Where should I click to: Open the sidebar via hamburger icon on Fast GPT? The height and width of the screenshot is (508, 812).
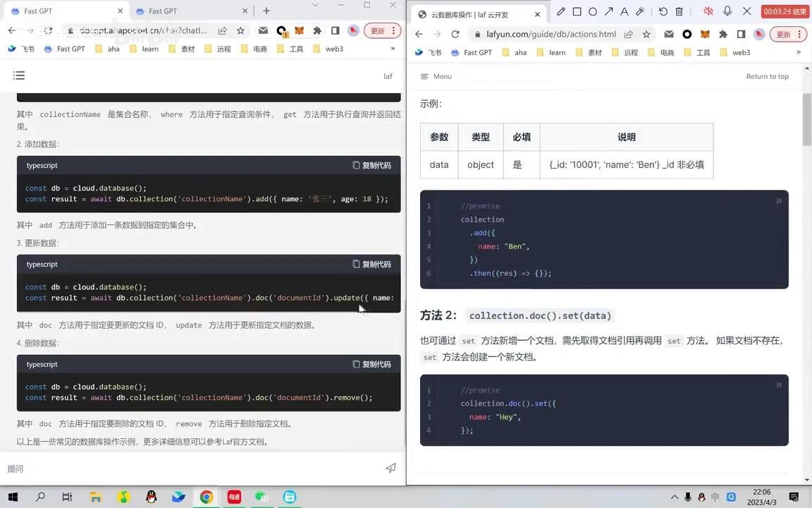[x=19, y=75]
